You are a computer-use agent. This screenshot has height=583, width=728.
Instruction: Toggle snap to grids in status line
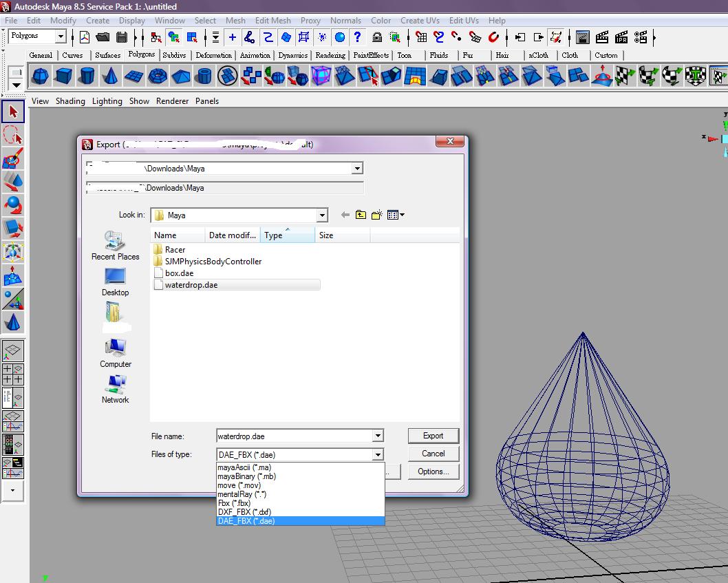(421, 37)
